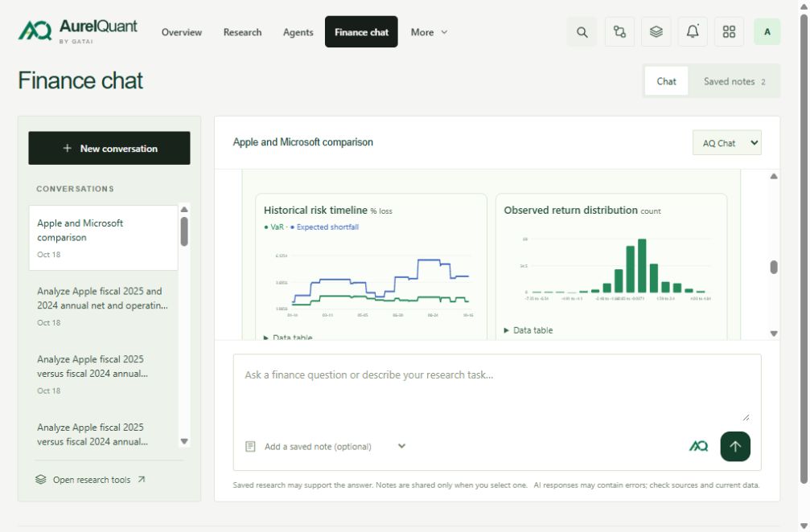
Task: Go to the Research tab
Action: pyautogui.click(x=242, y=32)
